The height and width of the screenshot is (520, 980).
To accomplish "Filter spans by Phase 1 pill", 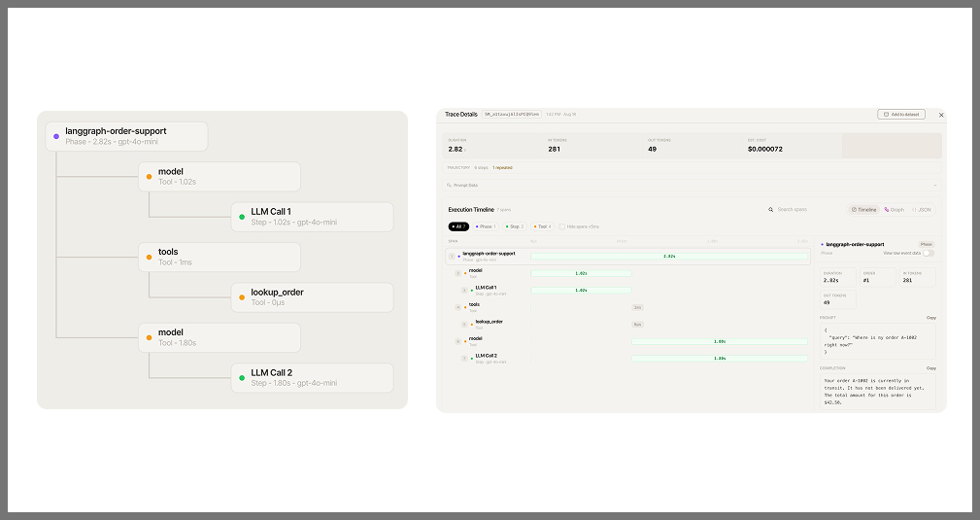I will [x=486, y=226].
